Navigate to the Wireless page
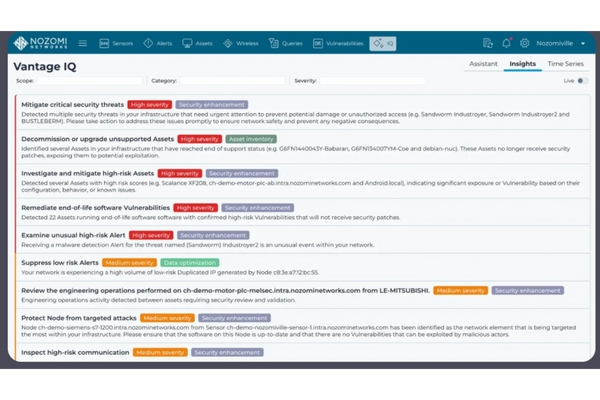 tap(240, 44)
